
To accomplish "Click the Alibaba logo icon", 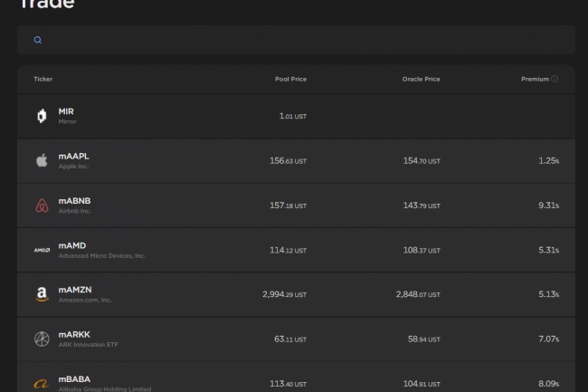I will pyautogui.click(x=42, y=383).
